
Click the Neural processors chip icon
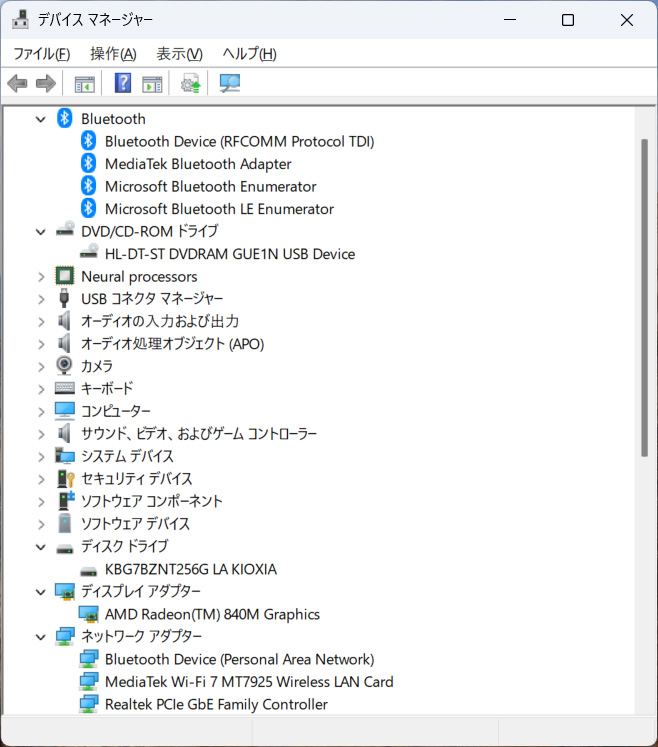pos(65,276)
